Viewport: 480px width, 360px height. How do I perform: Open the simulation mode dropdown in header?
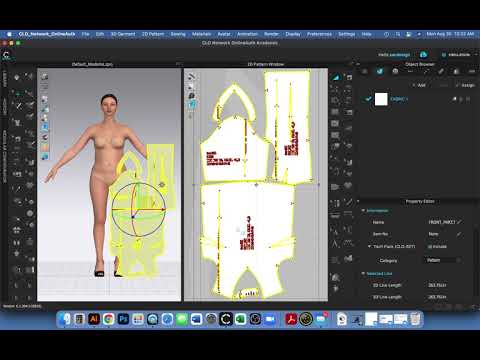[x=460, y=55]
